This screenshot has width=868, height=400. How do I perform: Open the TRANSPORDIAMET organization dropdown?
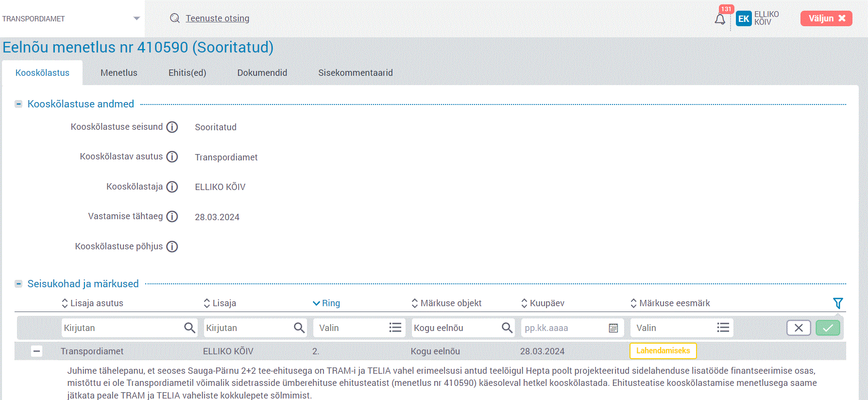72,18
